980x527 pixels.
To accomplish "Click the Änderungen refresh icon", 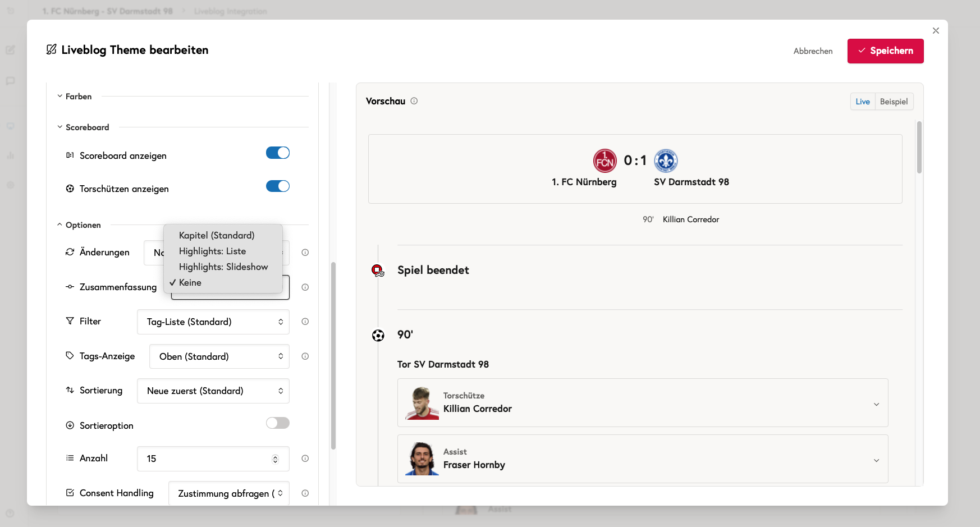I will pyautogui.click(x=70, y=252).
